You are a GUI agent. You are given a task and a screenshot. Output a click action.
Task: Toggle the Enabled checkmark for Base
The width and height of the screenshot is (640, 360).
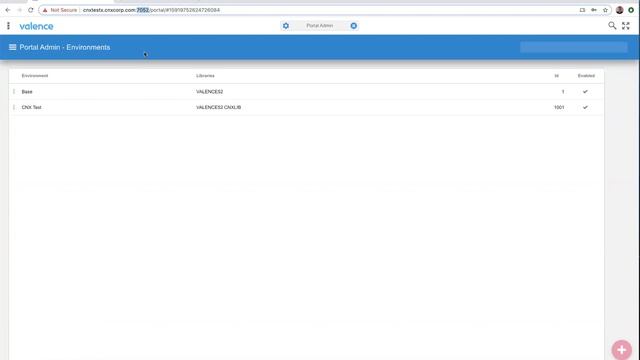585,92
